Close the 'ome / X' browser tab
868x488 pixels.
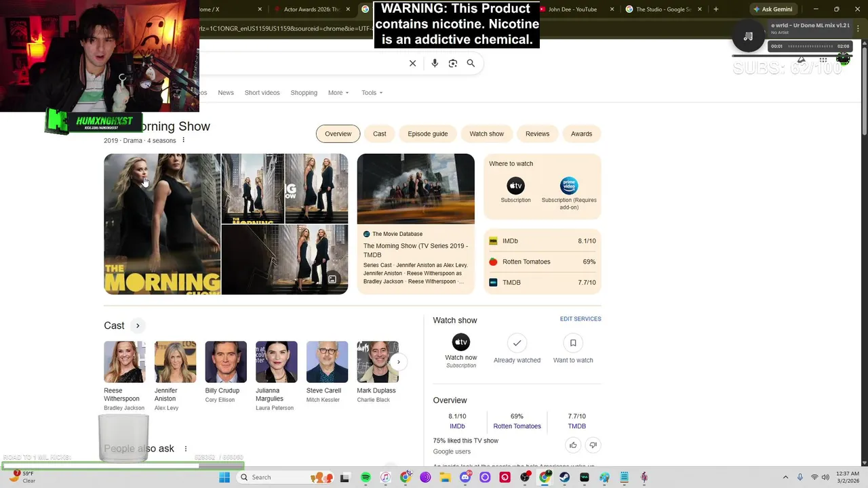tap(260, 9)
